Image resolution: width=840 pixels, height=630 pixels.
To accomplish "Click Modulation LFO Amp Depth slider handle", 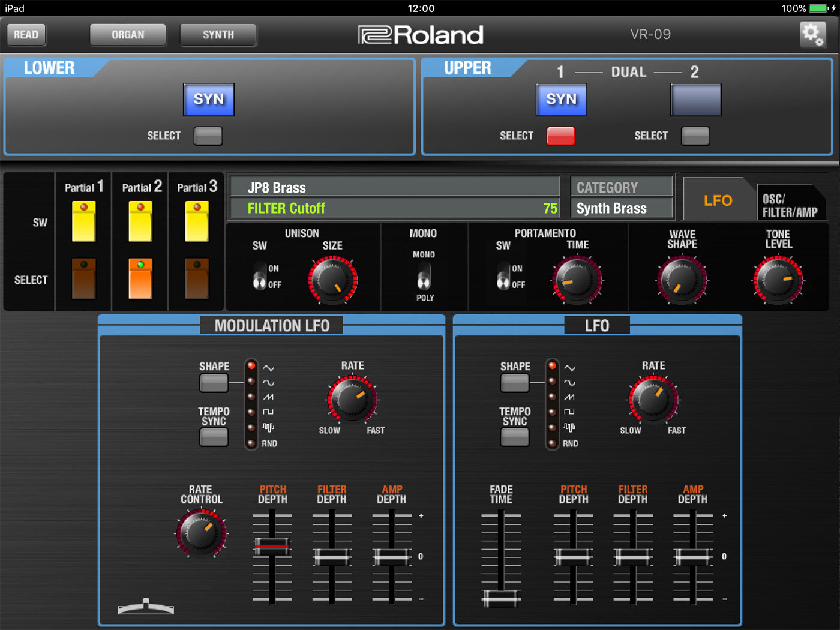I will pos(392,557).
